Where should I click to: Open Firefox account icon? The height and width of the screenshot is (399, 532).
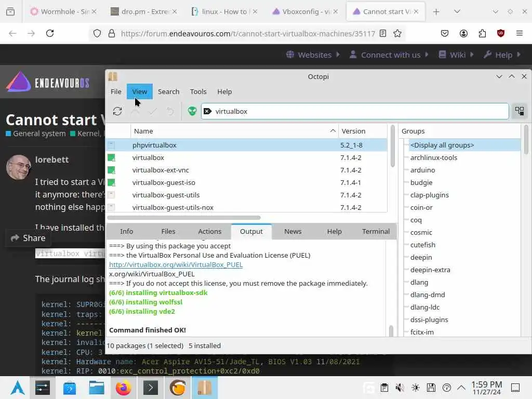[x=463, y=33]
